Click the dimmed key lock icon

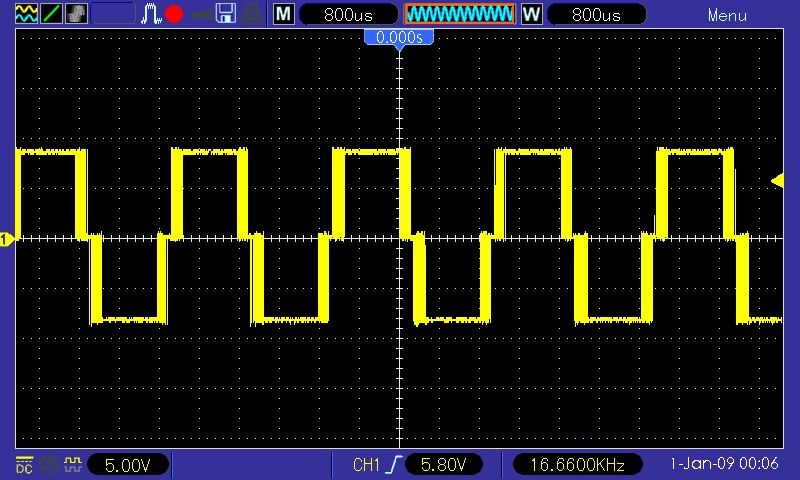(201, 14)
